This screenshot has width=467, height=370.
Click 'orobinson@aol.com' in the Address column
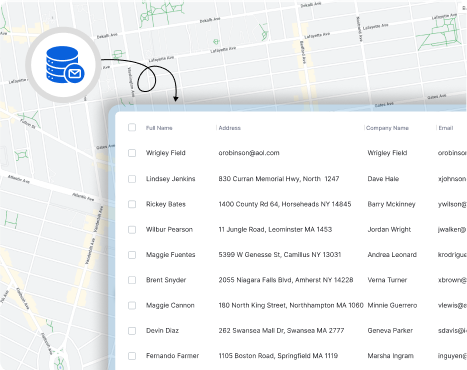click(x=249, y=153)
